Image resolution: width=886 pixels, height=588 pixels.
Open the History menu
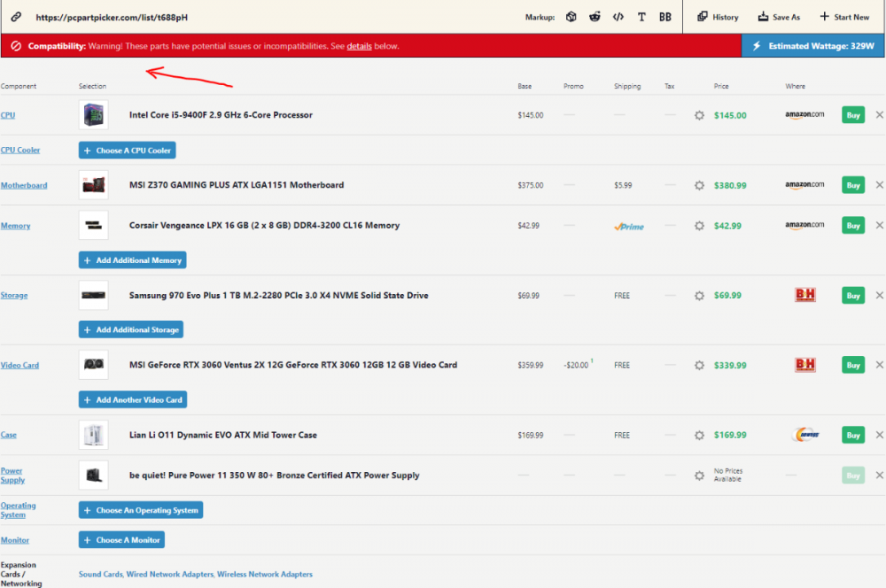click(718, 17)
